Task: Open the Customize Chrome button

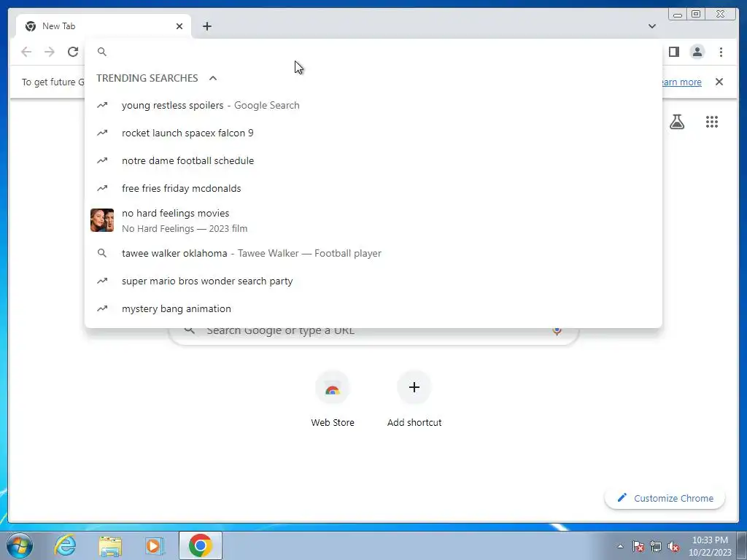Action: click(665, 498)
